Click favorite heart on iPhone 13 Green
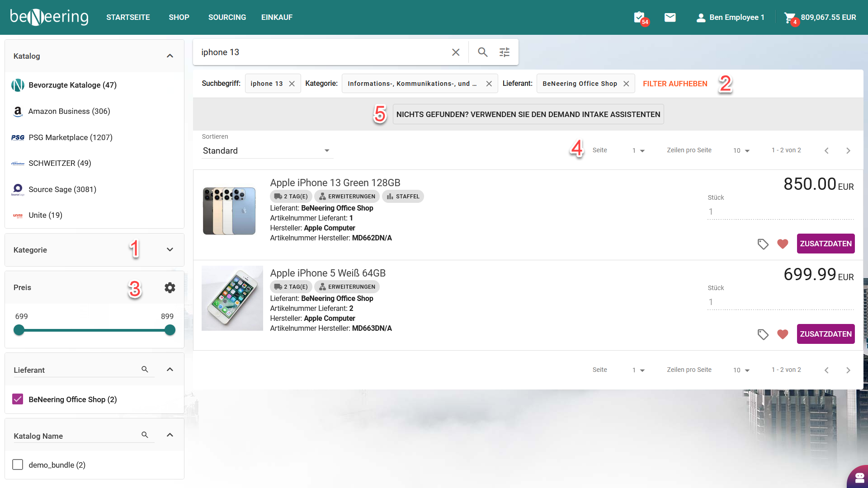Screen dimensions: 868x488 click(783, 244)
